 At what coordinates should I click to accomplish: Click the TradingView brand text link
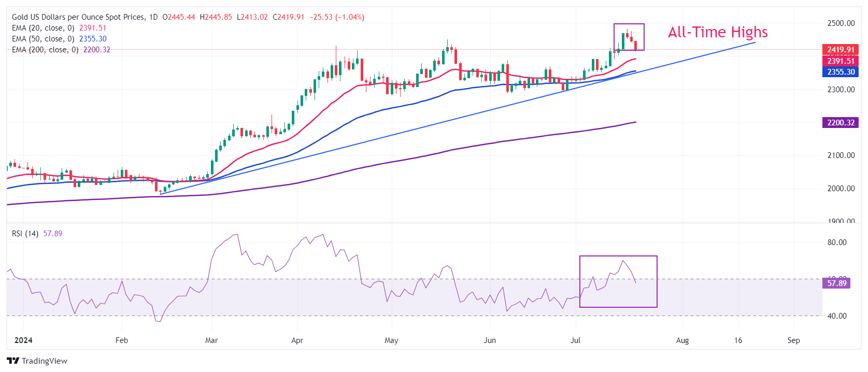pos(45,361)
